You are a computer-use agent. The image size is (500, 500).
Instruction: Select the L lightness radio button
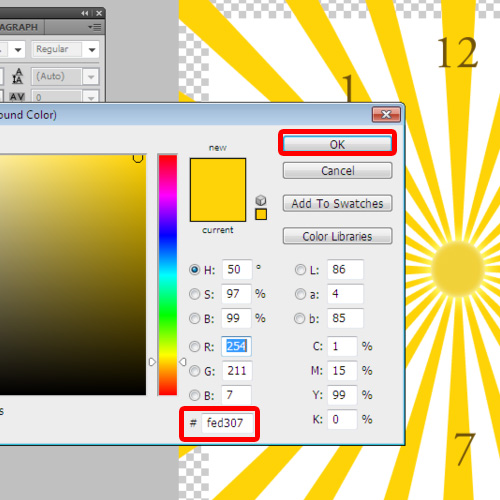pos(300,269)
